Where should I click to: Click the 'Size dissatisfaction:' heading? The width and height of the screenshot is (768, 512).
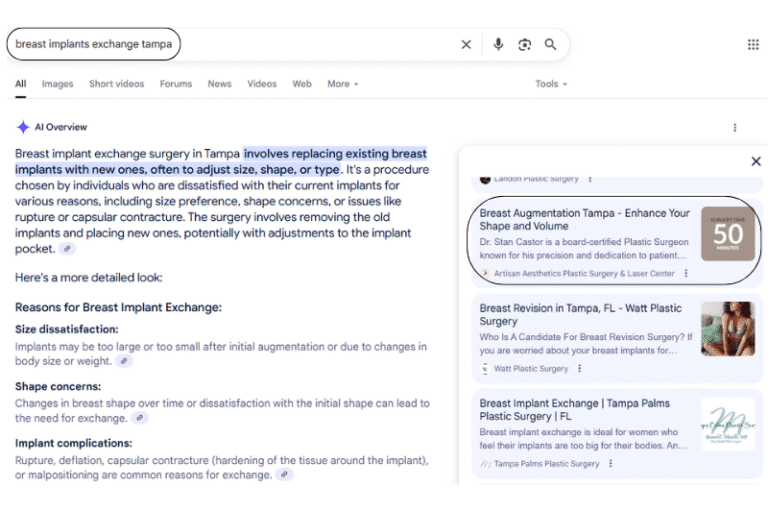pyautogui.click(x=67, y=329)
